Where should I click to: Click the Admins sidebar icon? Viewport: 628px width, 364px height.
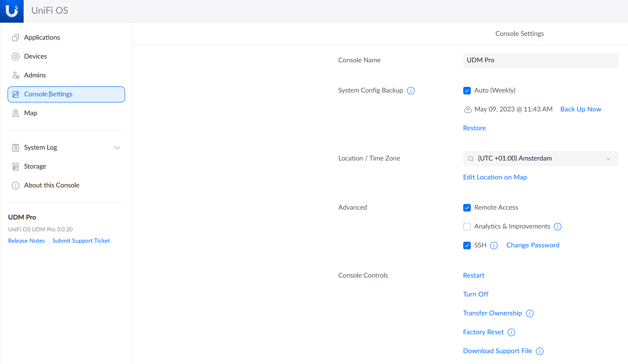16,76
